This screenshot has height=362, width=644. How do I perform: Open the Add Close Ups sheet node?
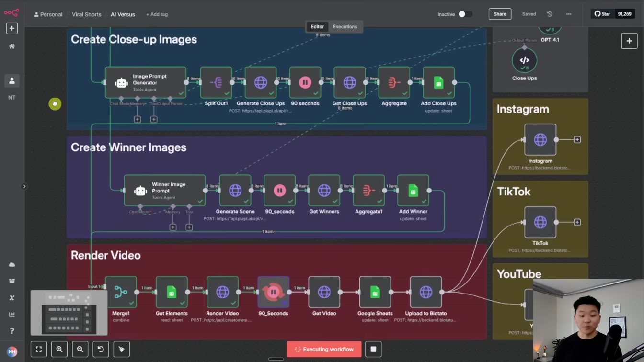[438, 82]
